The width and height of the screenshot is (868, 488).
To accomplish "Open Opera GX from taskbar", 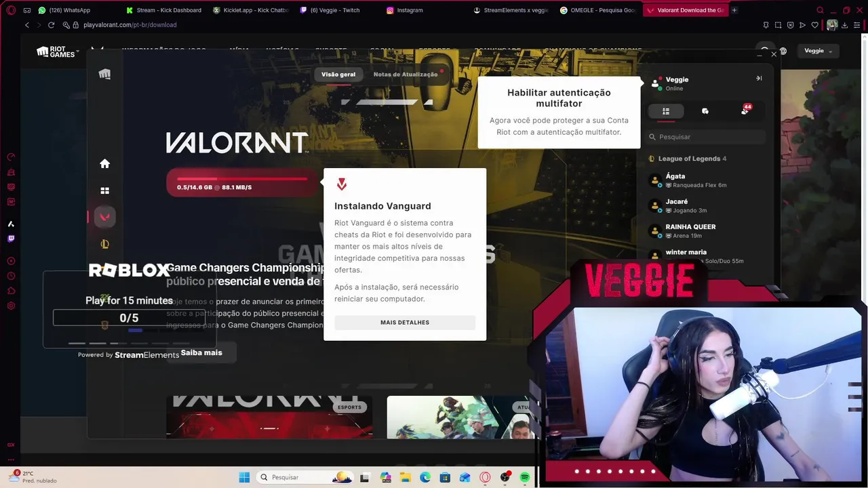I will coord(485,477).
